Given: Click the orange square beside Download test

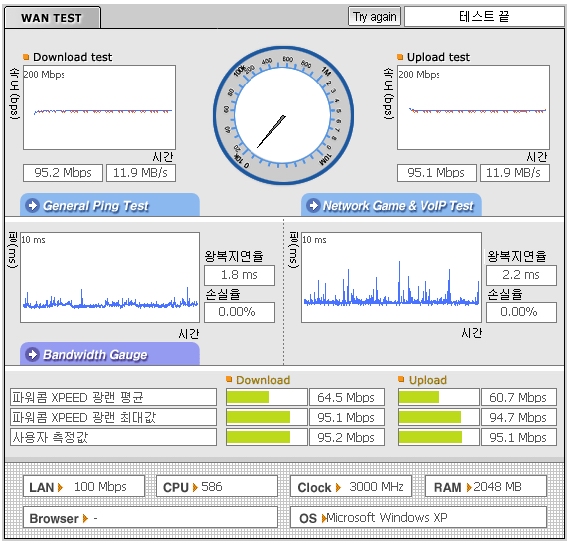Looking at the screenshot, I should click(x=26, y=57).
